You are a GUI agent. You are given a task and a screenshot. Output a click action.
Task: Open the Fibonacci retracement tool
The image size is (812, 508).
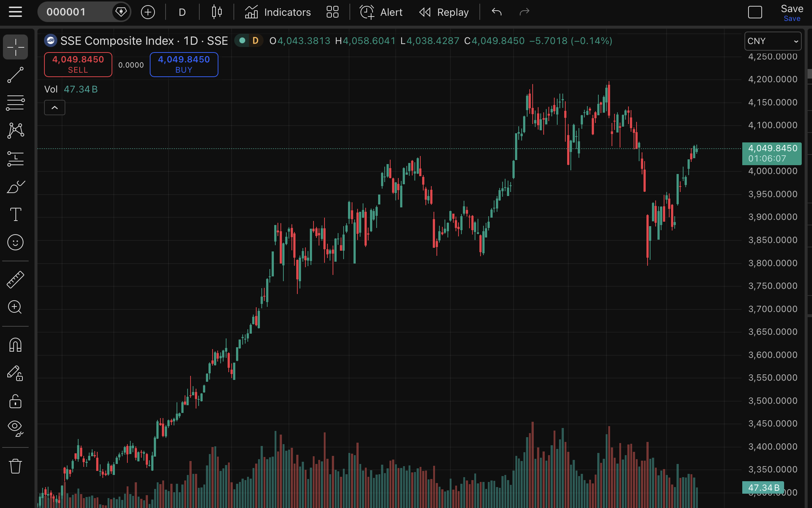click(15, 103)
